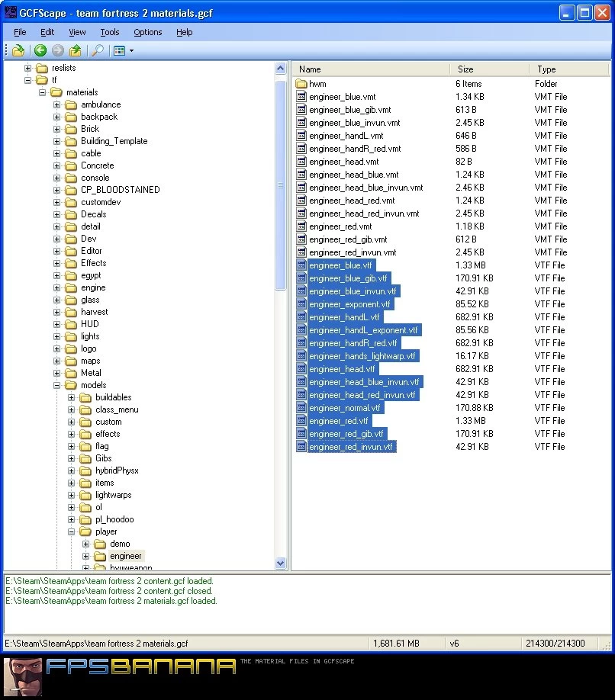The image size is (615, 700).
Task: Expand the demo folder node
Action: (85, 544)
